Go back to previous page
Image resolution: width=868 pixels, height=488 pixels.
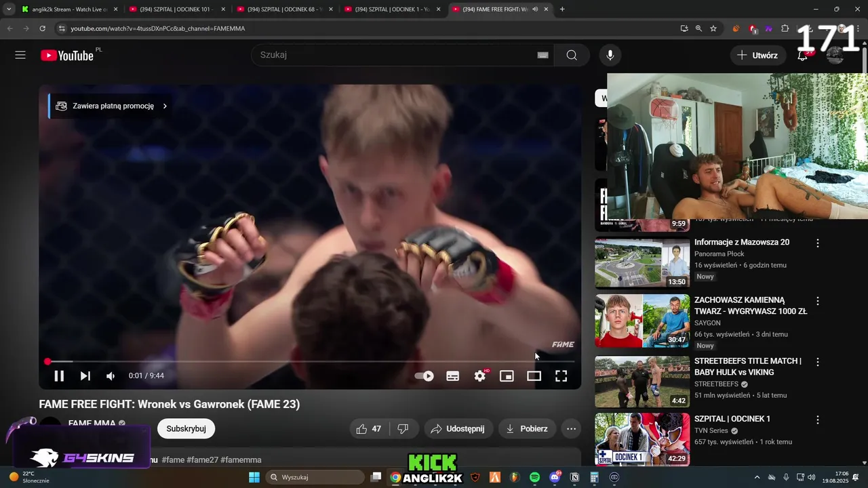[x=9, y=28]
